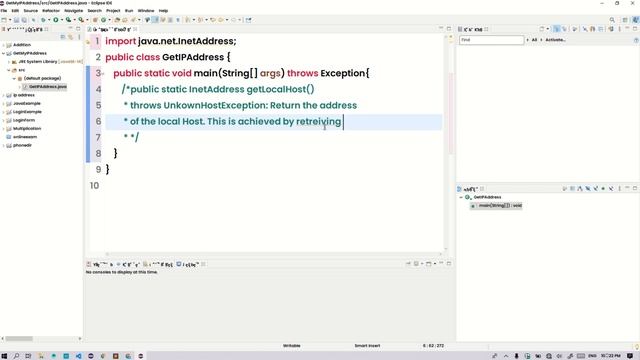Click the fold toggle on line 3

pyautogui.click(x=103, y=73)
